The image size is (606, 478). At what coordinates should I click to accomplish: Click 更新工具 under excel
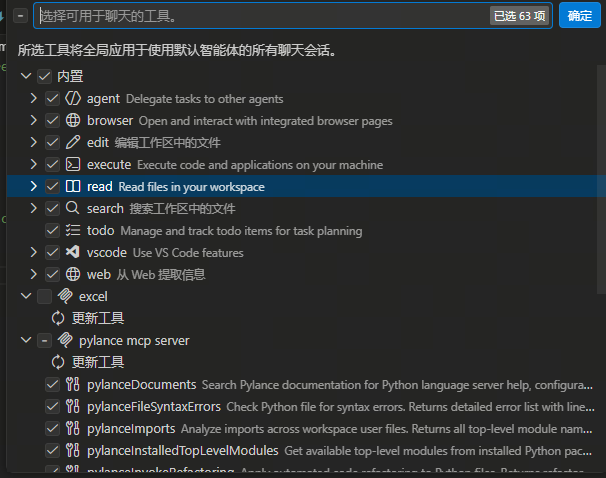[98, 318]
